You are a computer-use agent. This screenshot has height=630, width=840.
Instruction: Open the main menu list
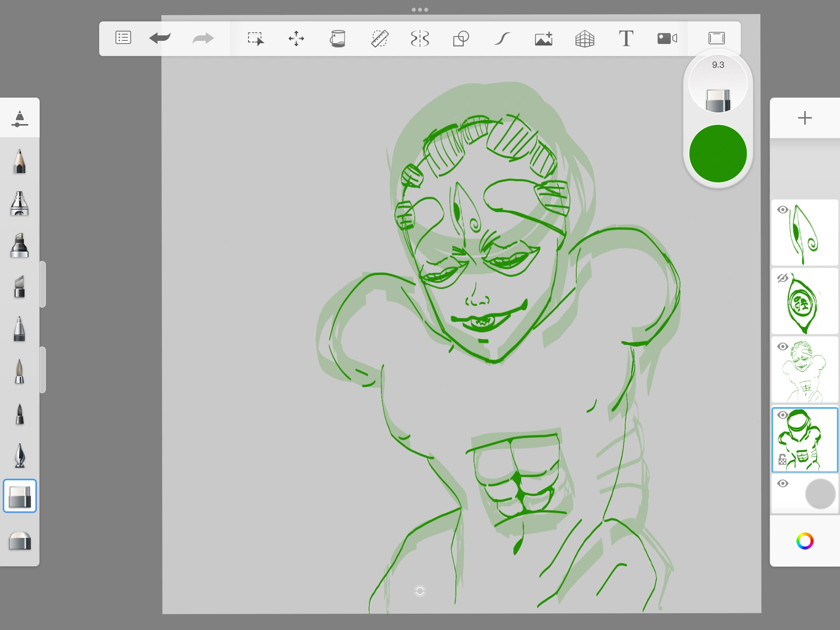123,38
